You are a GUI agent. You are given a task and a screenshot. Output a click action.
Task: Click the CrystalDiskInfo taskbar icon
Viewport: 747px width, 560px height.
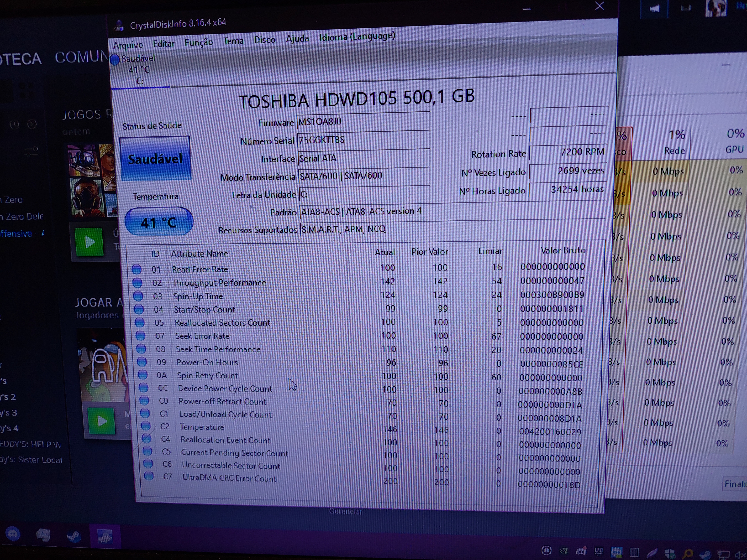pyautogui.click(x=105, y=536)
